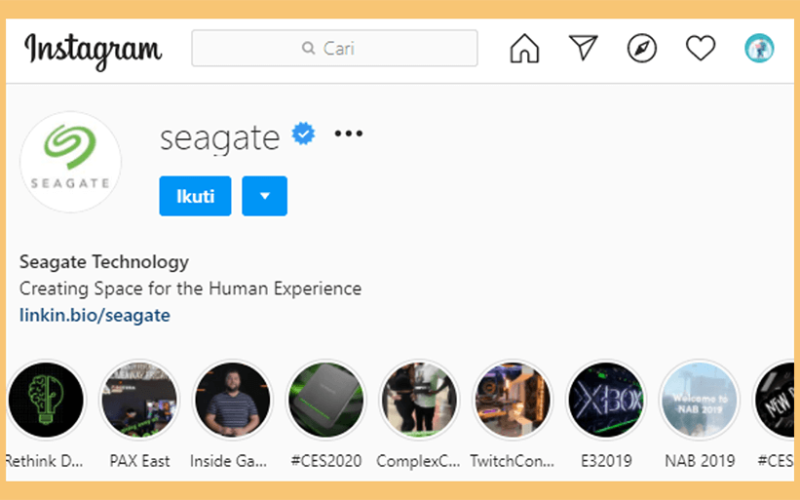Open Direct messages paper plane icon

583,48
